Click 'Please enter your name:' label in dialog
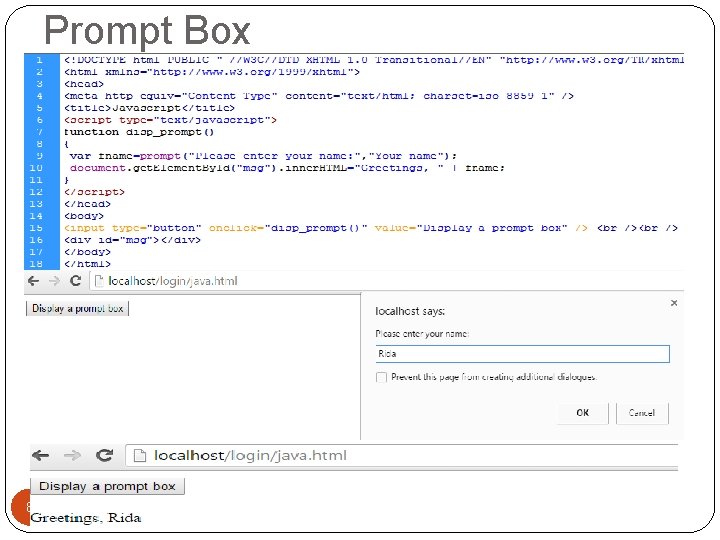720x540 pixels. pyautogui.click(x=422, y=334)
